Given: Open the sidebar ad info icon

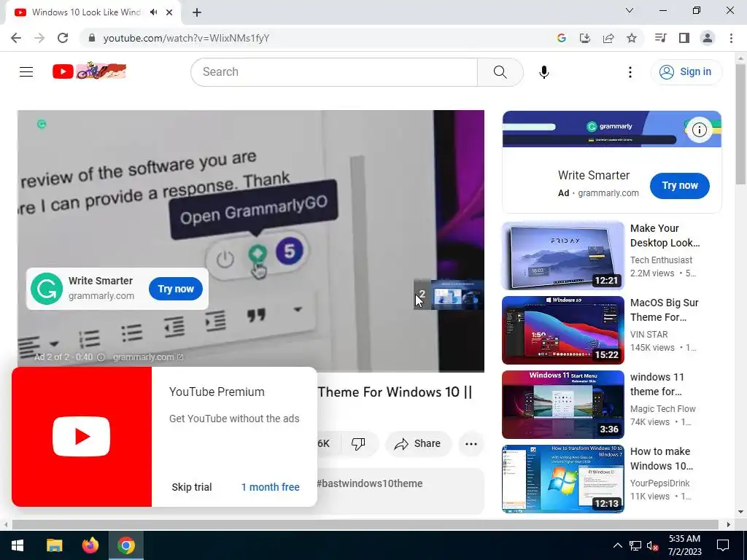Looking at the screenshot, I should click(x=699, y=130).
